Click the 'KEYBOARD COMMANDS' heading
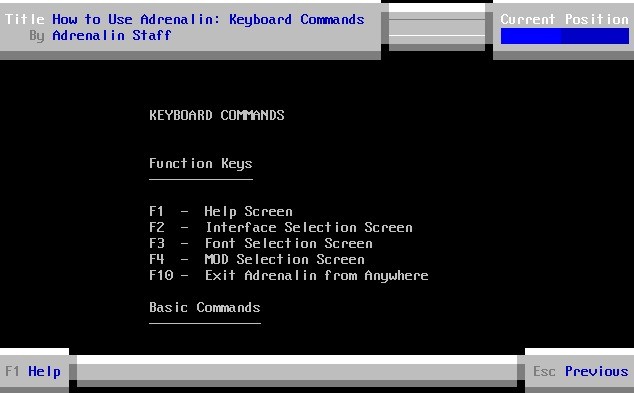Viewport: 634px width, 393px height. click(217, 115)
